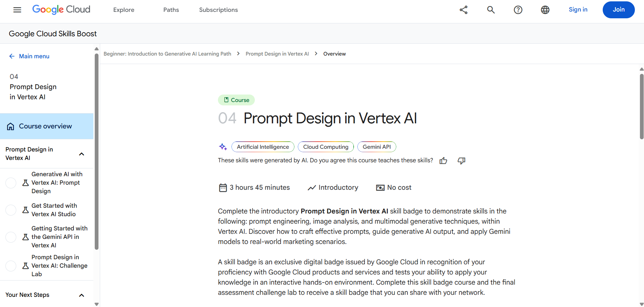The width and height of the screenshot is (644, 307).
Task: Select Course overview in sidebar
Action: [x=47, y=126]
